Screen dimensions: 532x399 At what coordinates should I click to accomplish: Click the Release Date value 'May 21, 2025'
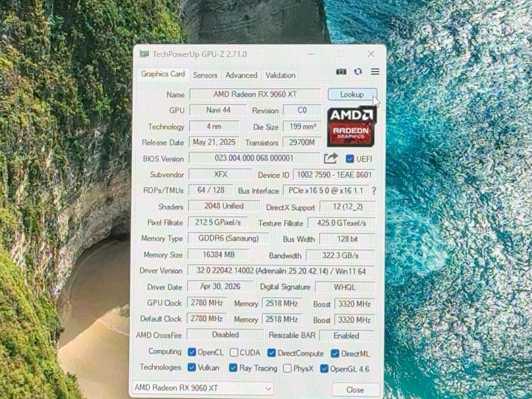pyautogui.click(x=214, y=142)
